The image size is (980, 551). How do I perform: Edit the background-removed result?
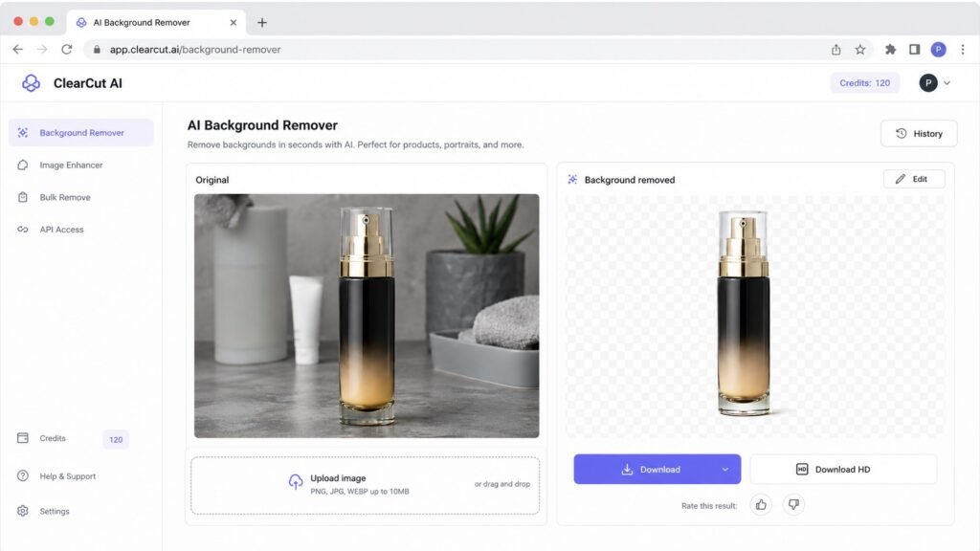(x=914, y=179)
